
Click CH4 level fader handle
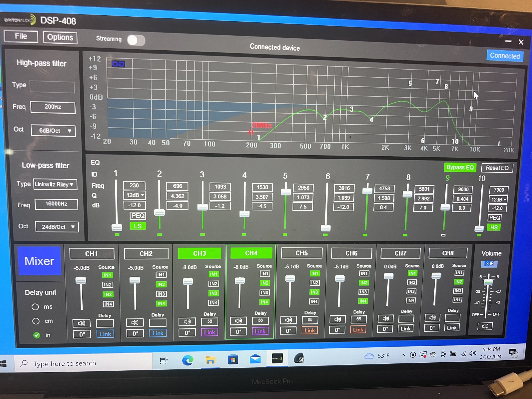point(240,281)
